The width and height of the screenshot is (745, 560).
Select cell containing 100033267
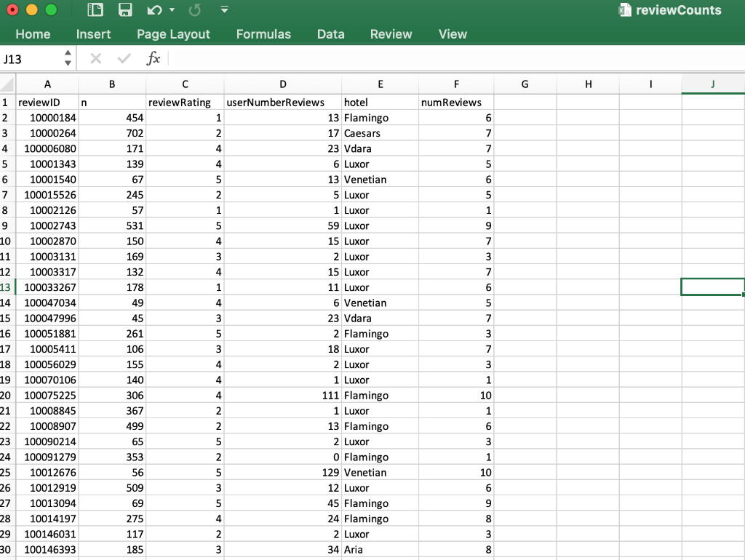(x=47, y=287)
